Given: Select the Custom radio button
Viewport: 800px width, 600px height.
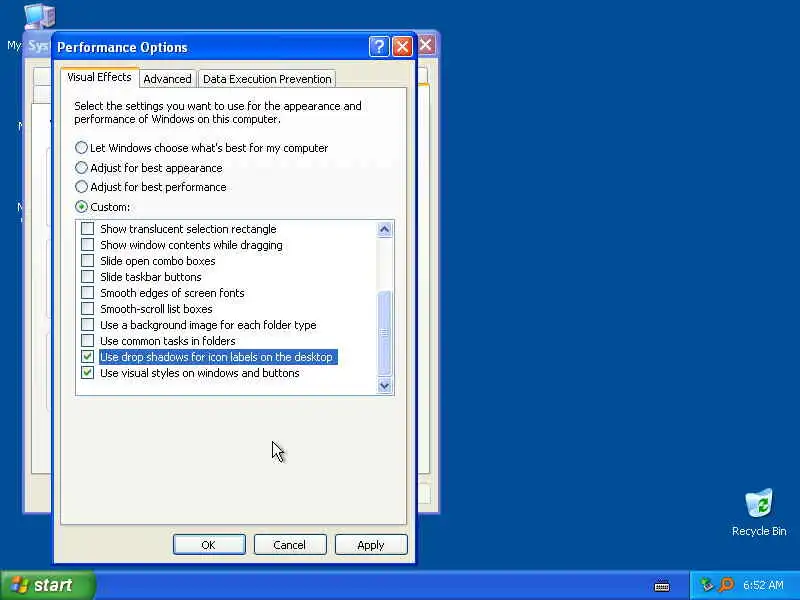Looking at the screenshot, I should pos(81,207).
